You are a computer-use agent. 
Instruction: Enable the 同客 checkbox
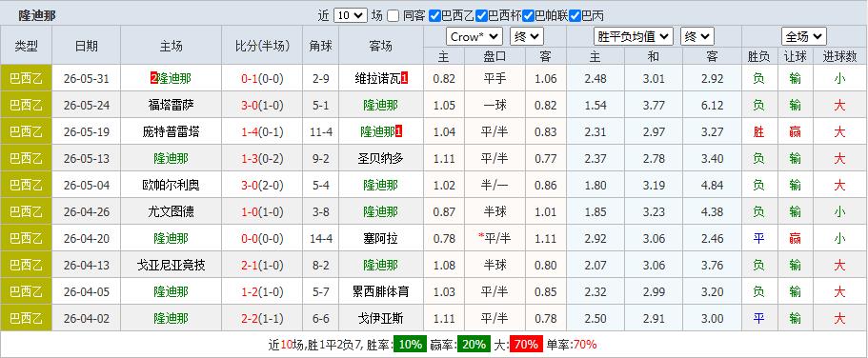coord(394,15)
